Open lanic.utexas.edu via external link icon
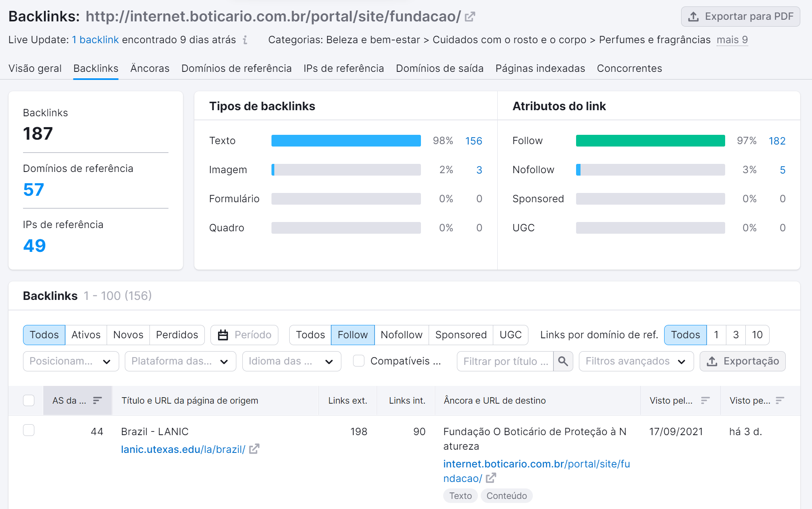This screenshot has width=812, height=509. click(x=255, y=449)
